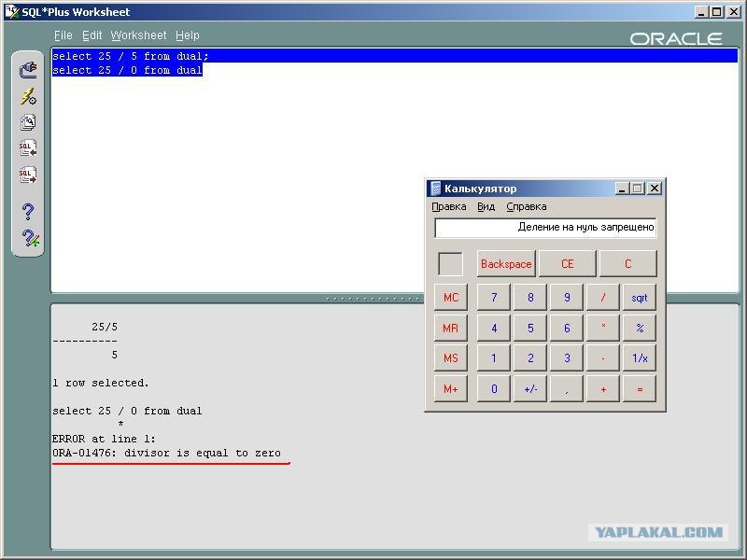
Task: Click the highlighted 'select 25 / 0 from dual' input line
Action: pos(127,70)
